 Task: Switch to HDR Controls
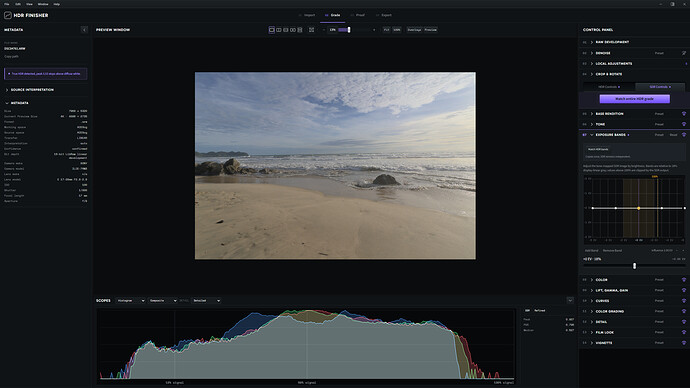pos(609,87)
